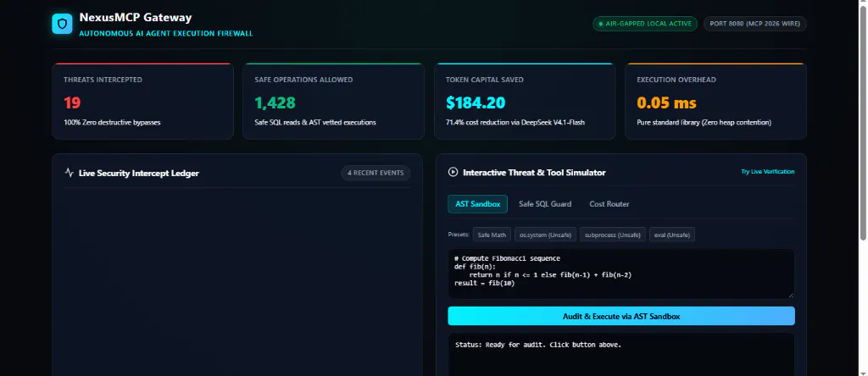Click the Safe Operations Allowed card label
The image size is (868, 376).
tap(303, 80)
